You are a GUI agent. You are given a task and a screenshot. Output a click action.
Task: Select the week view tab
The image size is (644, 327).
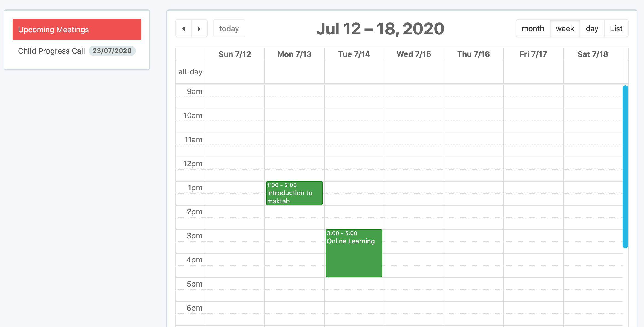pos(565,28)
